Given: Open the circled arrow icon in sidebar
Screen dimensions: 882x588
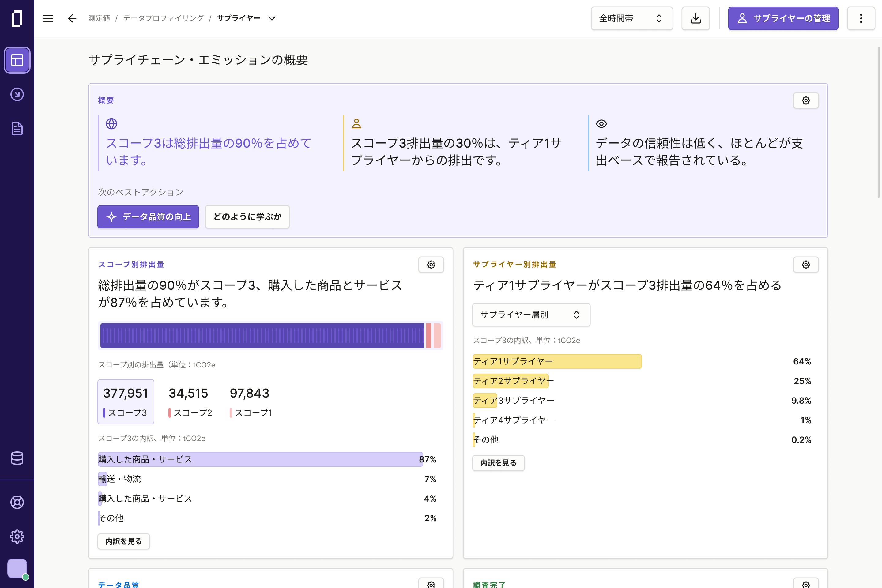Looking at the screenshot, I should (17, 95).
